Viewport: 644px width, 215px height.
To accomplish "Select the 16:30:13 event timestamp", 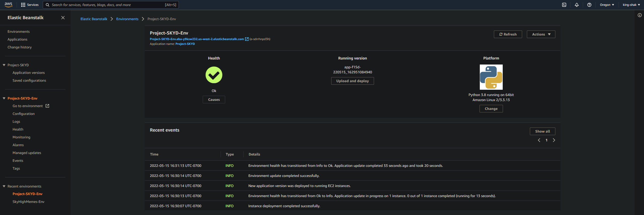I will click(176, 196).
